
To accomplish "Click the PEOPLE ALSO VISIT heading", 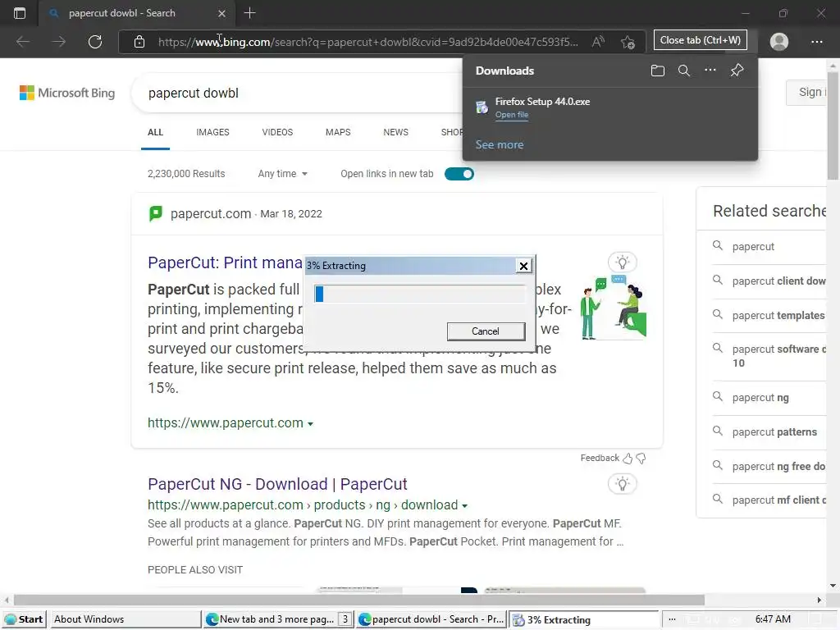I will point(195,570).
